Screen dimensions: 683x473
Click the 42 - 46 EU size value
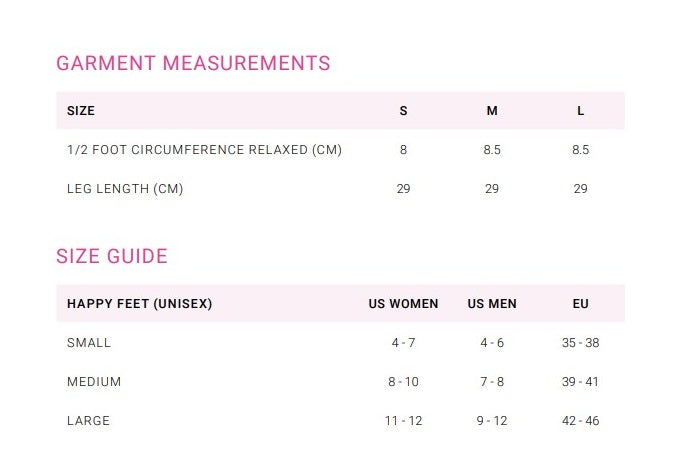click(x=580, y=421)
